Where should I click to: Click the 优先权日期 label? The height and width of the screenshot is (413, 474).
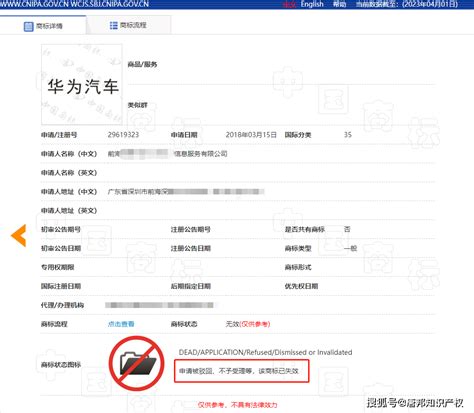tap(301, 286)
